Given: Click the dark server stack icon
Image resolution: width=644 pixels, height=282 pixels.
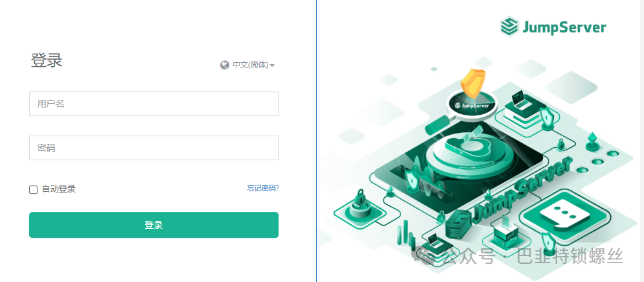Looking at the screenshot, I should pos(457,224).
